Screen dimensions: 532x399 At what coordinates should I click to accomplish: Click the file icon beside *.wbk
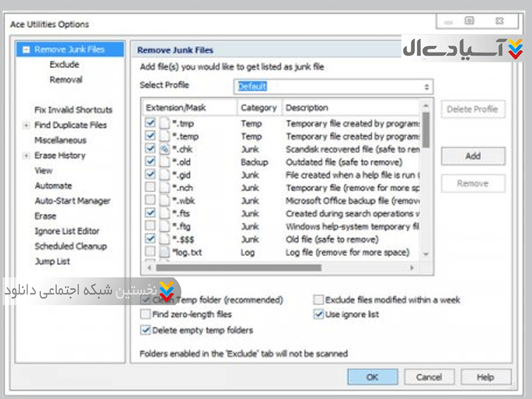coord(164,201)
